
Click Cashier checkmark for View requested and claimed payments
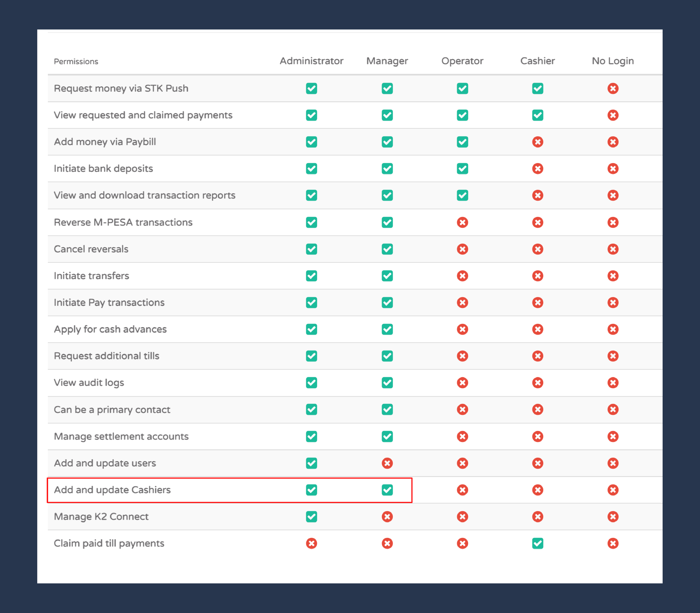[x=537, y=115]
